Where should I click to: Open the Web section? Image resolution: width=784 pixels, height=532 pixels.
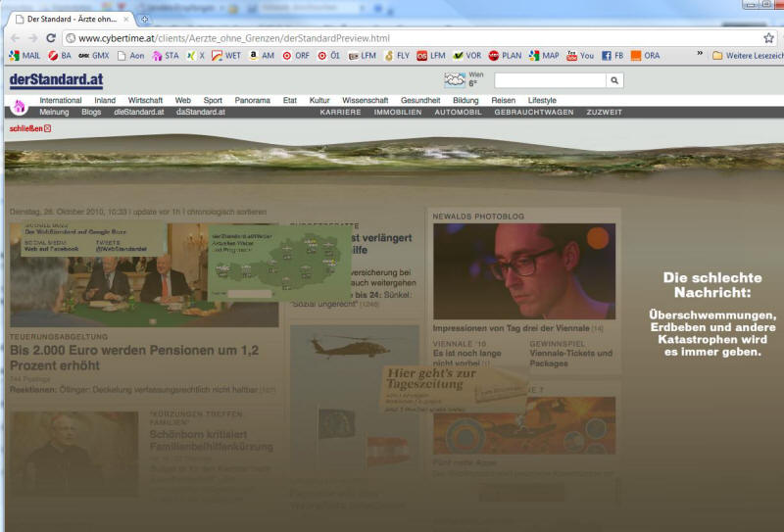tap(183, 100)
